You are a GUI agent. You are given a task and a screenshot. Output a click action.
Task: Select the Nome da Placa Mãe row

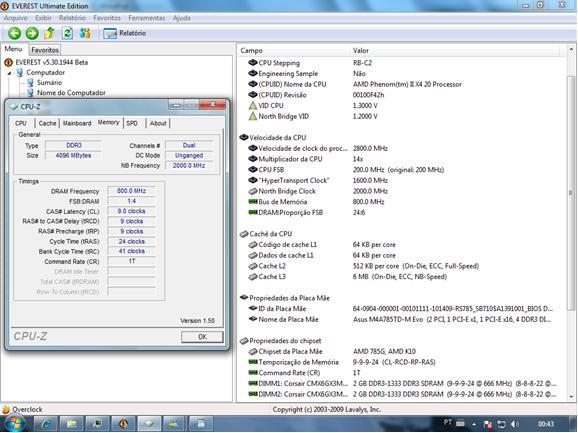[x=401, y=319]
